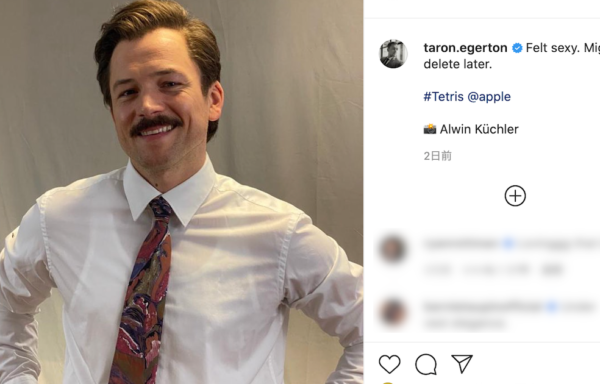Open the second blurred commenter's avatar
This screenshot has width=600, height=384.
(x=393, y=312)
